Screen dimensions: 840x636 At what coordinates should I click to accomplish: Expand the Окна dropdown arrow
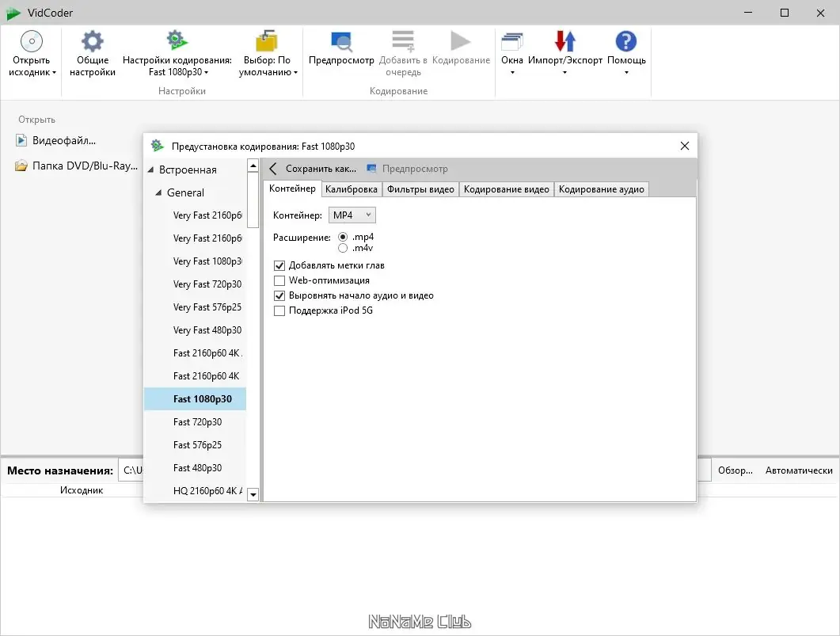512,73
